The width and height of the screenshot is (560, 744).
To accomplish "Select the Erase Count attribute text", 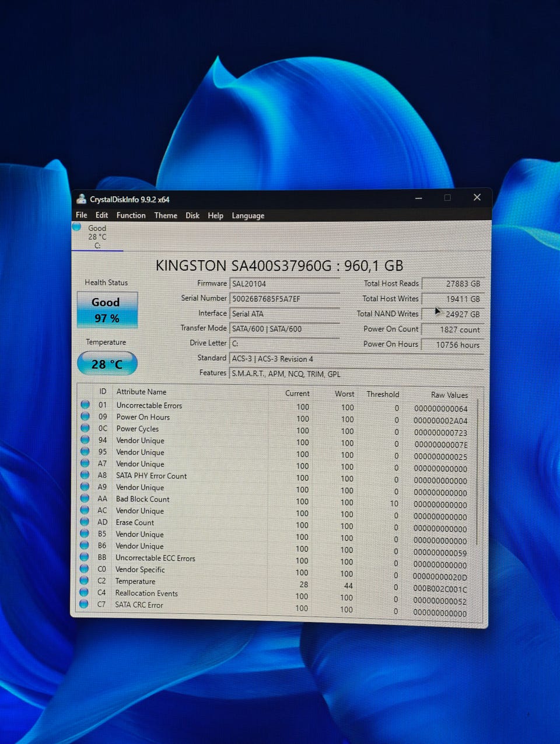I will [135, 522].
